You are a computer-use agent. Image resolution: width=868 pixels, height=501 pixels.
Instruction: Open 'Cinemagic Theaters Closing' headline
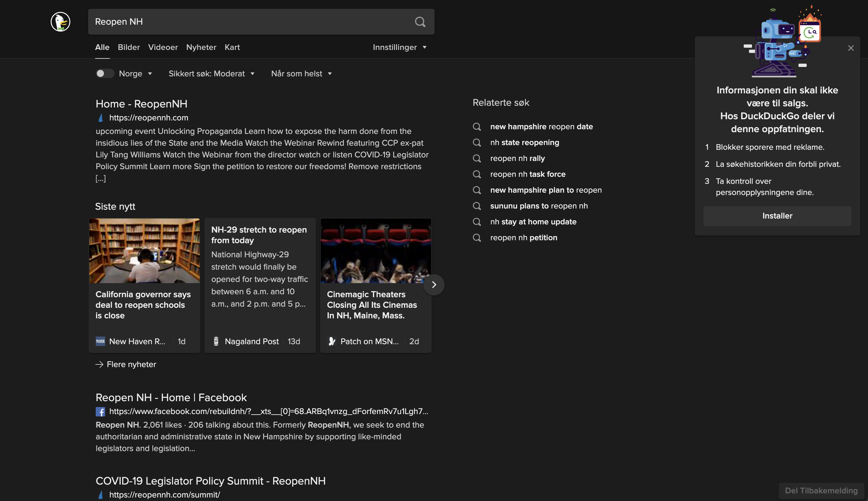click(371, 305)
